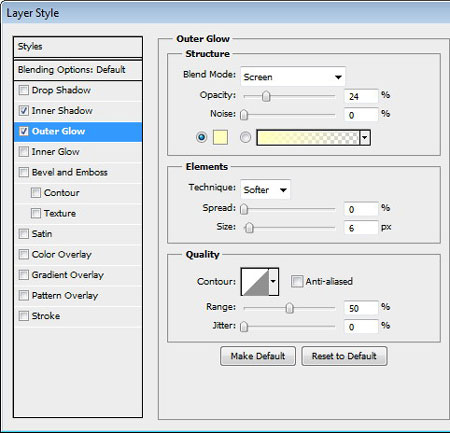Click the Opacity slider handle

266,96
